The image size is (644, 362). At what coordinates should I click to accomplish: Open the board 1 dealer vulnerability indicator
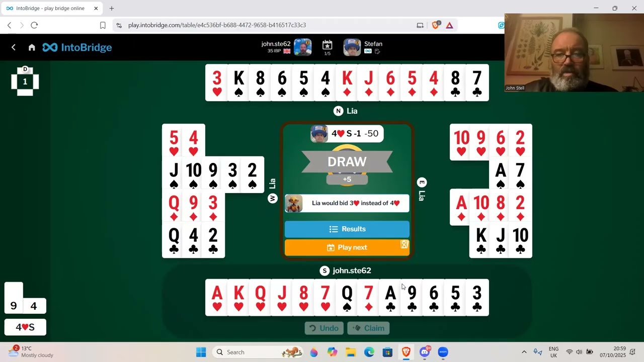click(x=25, y=81)
